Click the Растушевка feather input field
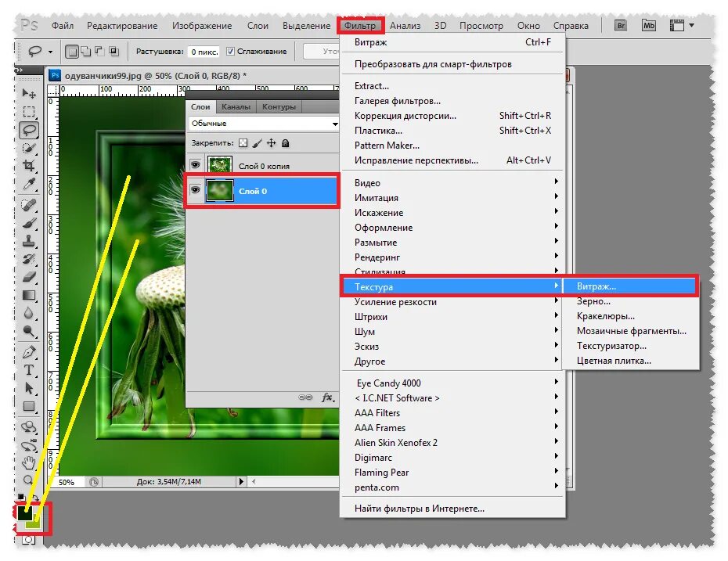The width and height of the screenshot is (728, 561). pos(204,52)
